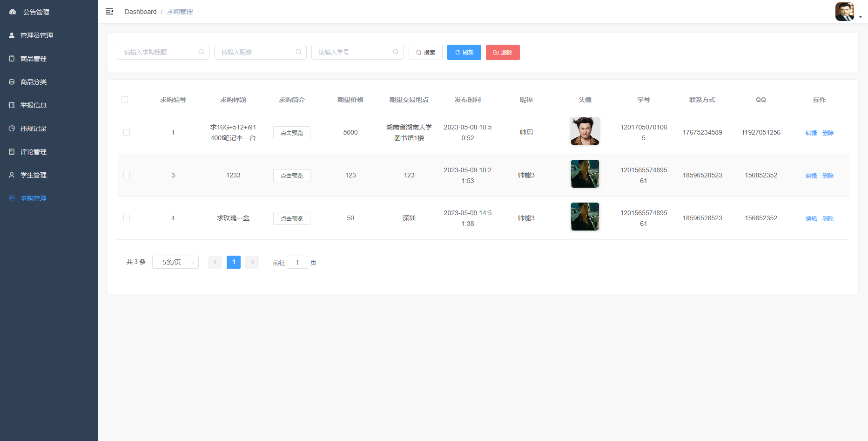
Task: Select the 公告管理 megaphone icon in sidebar
Action: pyautogui.click(x=12, y=12)
